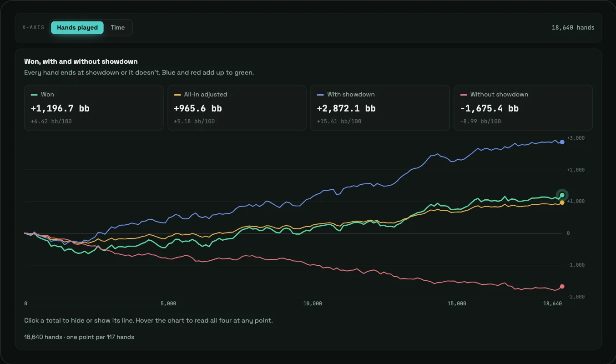
Task: Click the 5,000 x-axis tick label
Action: coord(168,303)
